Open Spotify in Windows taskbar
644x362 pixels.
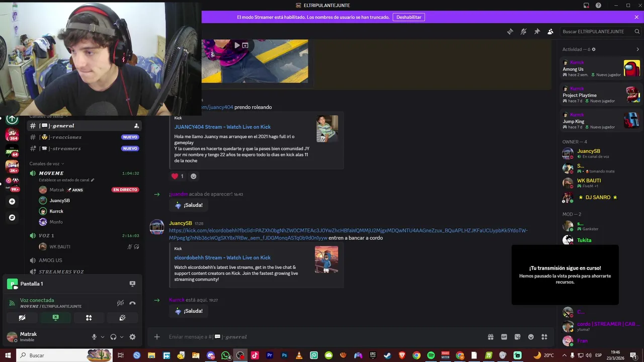(x=431, y=355)
